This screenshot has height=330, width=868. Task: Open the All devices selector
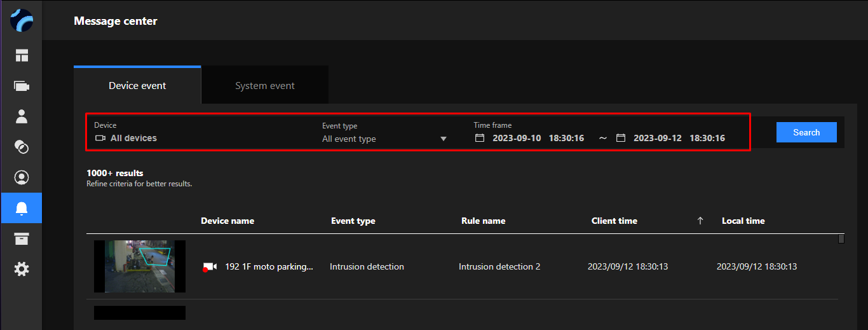click(133, 138)
